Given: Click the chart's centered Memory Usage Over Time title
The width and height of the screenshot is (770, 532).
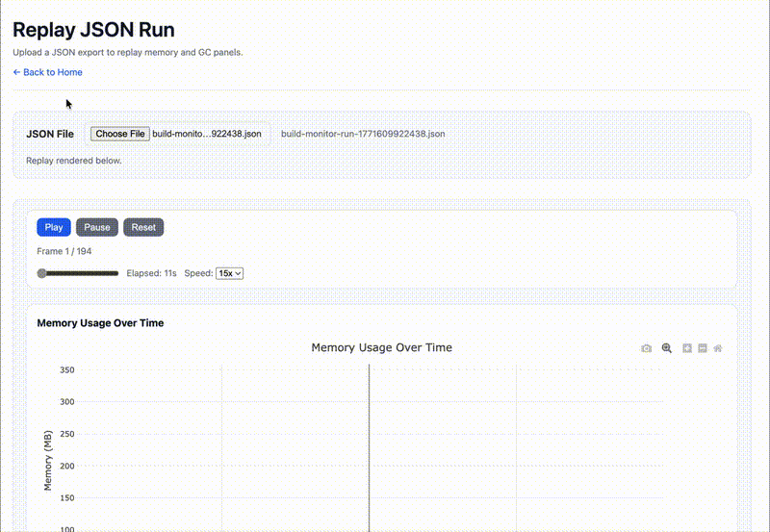Looking at the screenshot, I should click(x=381, y=347).
